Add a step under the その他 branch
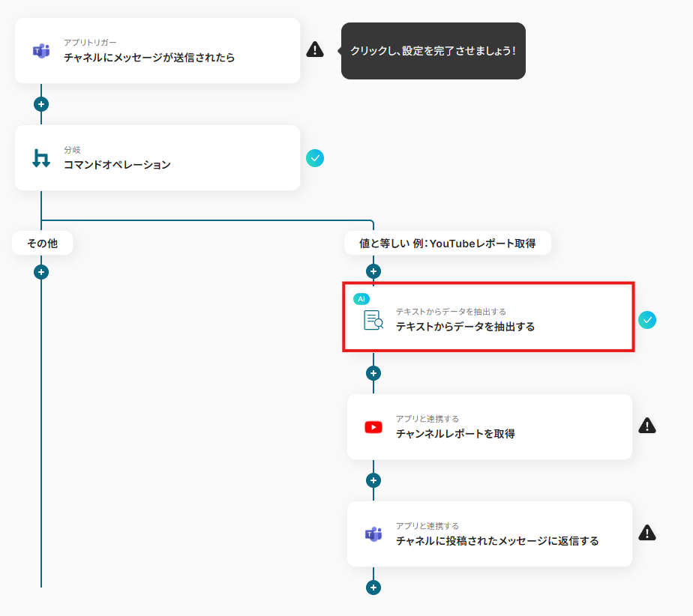Image resolution: width=693 pixels, height=616 pixels. [41, 272]
